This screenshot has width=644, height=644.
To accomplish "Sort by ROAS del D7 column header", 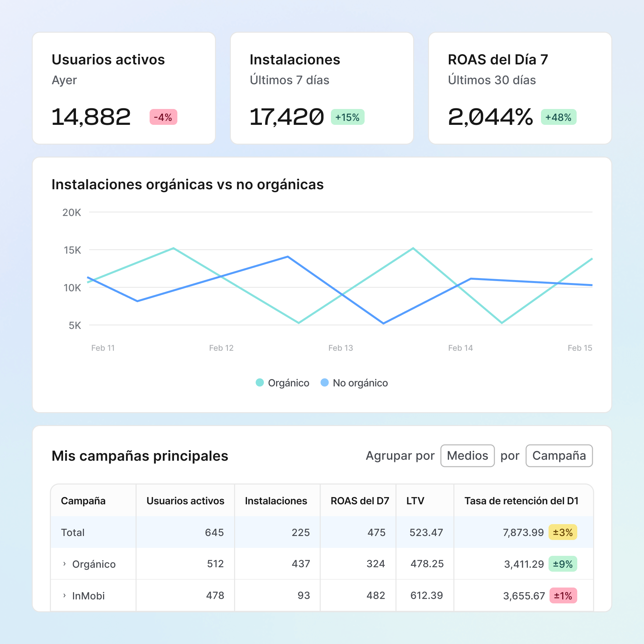I will (x=360, y=501).
